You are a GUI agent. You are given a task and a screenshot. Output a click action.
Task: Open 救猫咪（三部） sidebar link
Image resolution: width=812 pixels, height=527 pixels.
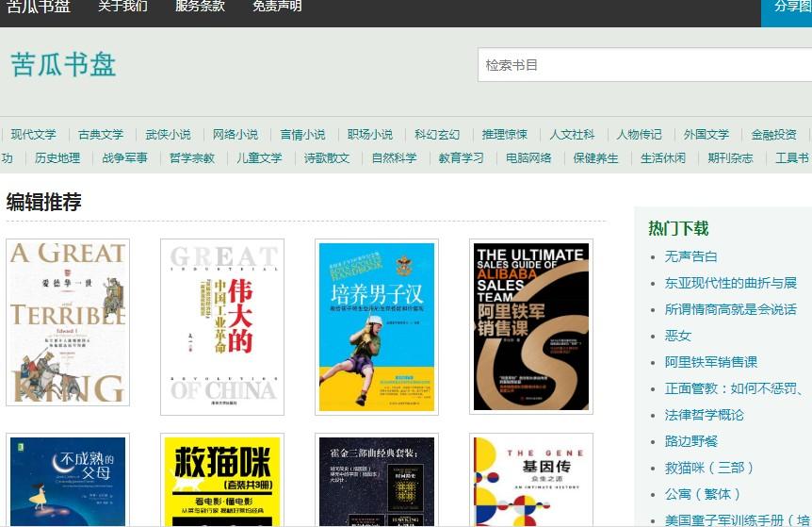[709, 468]
